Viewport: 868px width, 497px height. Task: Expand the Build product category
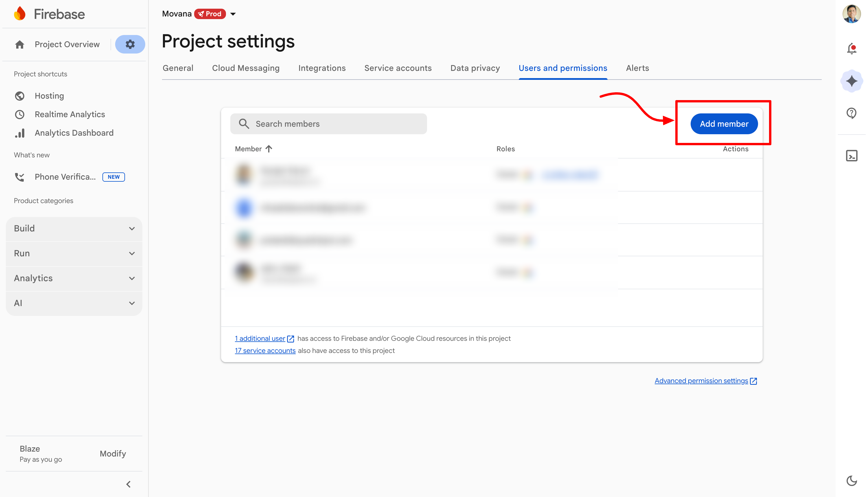pos(74,228)
